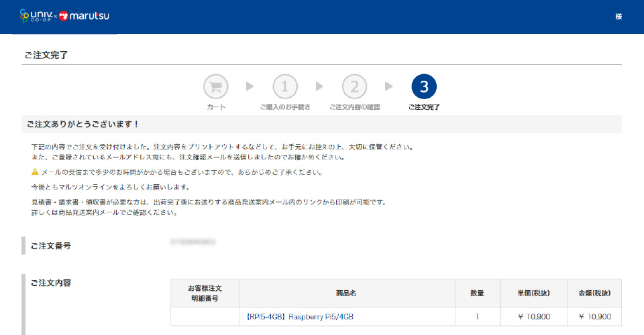The image size is (644, 335).
Task: Click the ご注文内容 section label
Action: click(51, 283)
